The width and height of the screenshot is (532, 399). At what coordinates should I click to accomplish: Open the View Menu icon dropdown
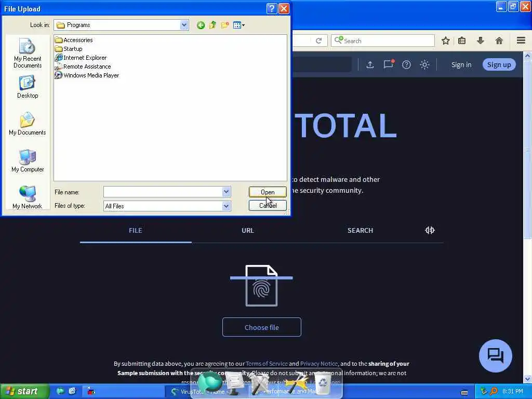[x=239, y=25]
